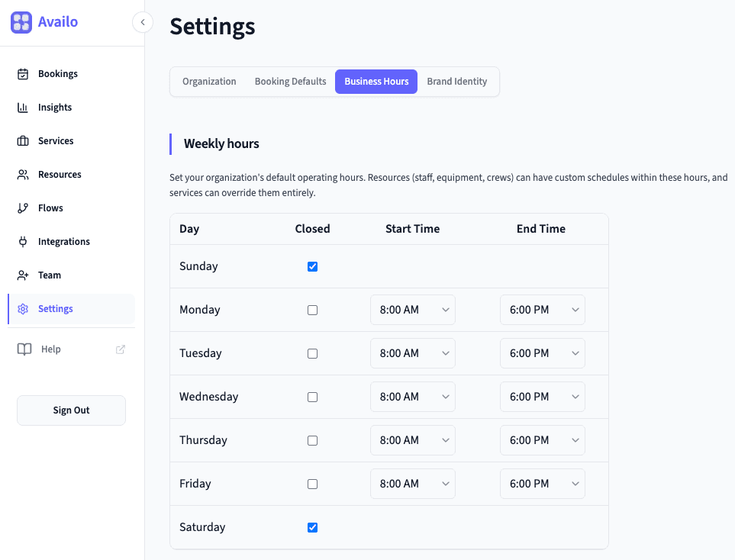Disable the Closed checkbox for Saturday
Image resolution: width=735 pixels, height=560 pixels.
pyautogui.click(x=312, y=526)
